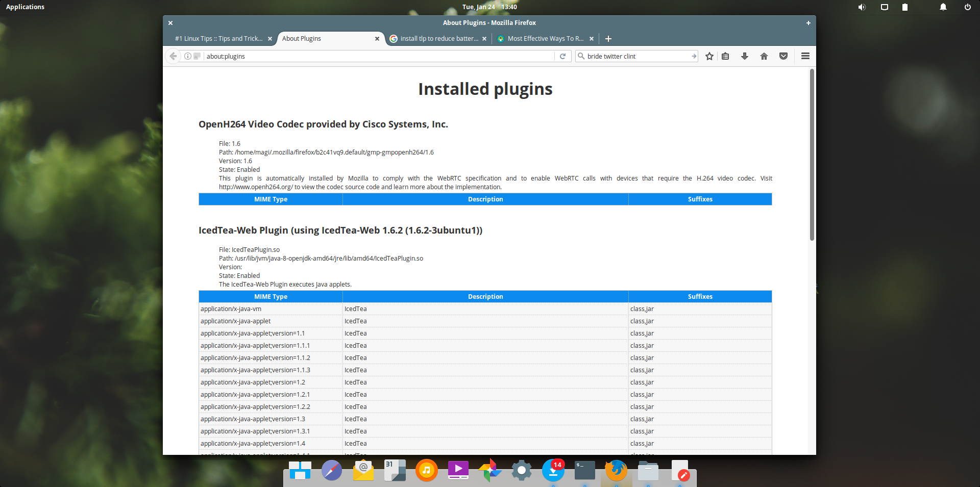
Task: Click the page vertical scrollbar thumb
Action: point(812,155)
